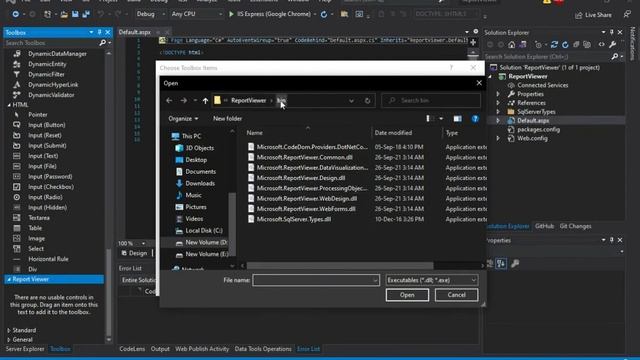Open the zoom 100 % dropdown in the editor
Image resolution: width=640 pixels, height=360 pixels.
pyautogui.click(x=143, y=243)
